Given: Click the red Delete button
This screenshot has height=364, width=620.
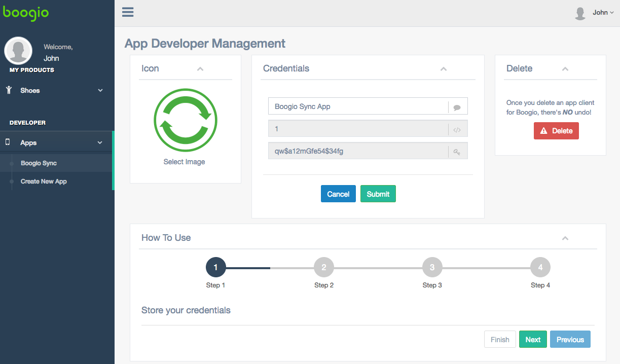Looking at the screenshot, I should pyautogui.click(x=556, y=131).
